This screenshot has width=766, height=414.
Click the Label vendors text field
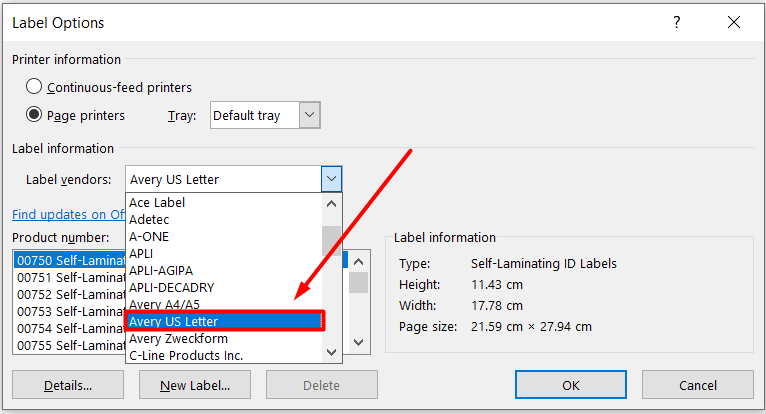point(223,179)
